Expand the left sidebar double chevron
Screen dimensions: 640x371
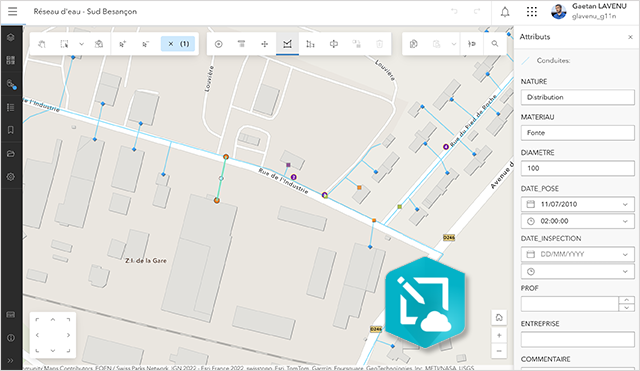(11, 360)
